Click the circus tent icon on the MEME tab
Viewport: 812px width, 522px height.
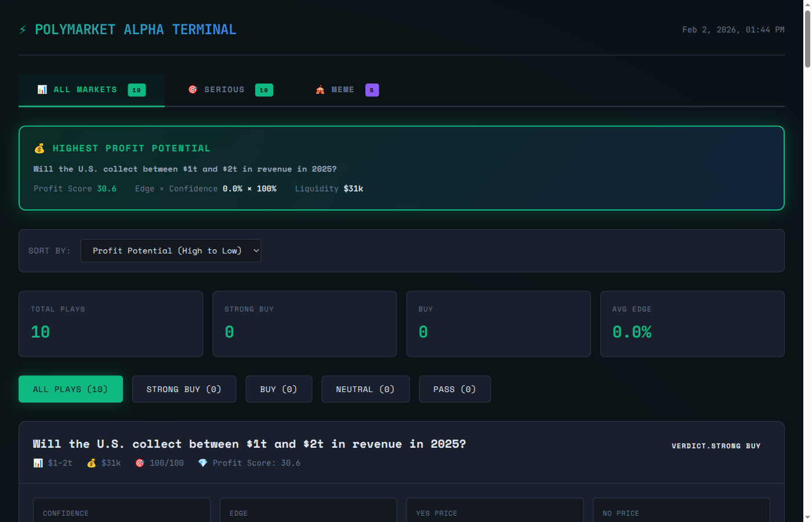320,89
